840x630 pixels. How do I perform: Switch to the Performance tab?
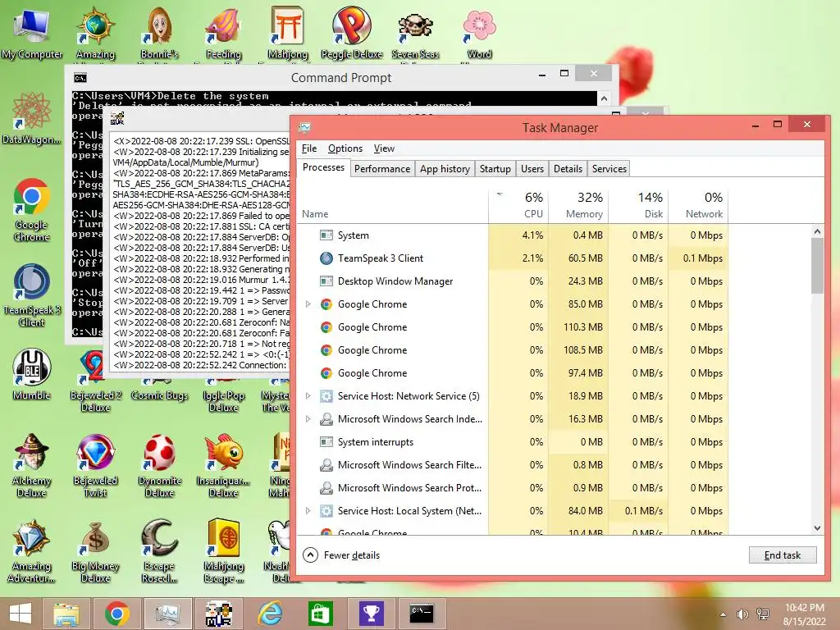point(382,169)
